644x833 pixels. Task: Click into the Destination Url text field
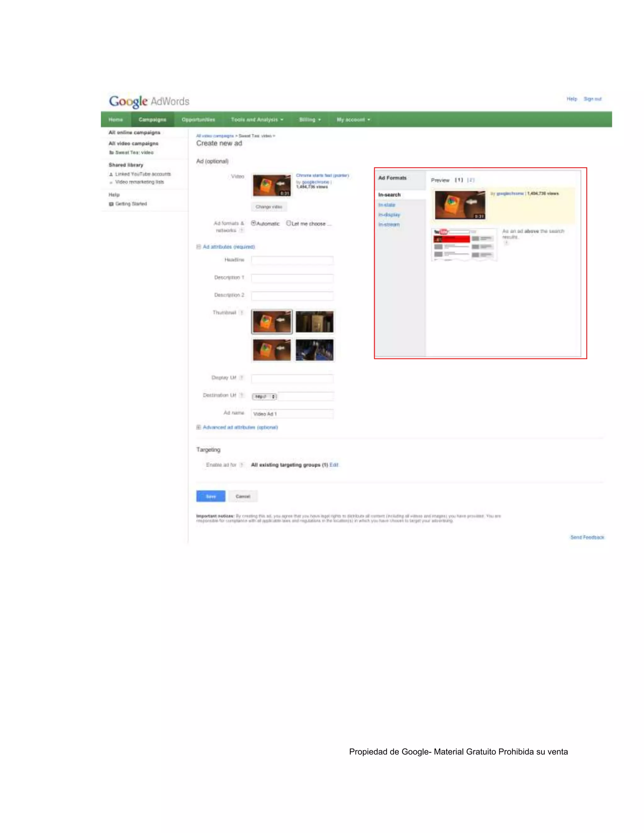(x=306, y=396)
